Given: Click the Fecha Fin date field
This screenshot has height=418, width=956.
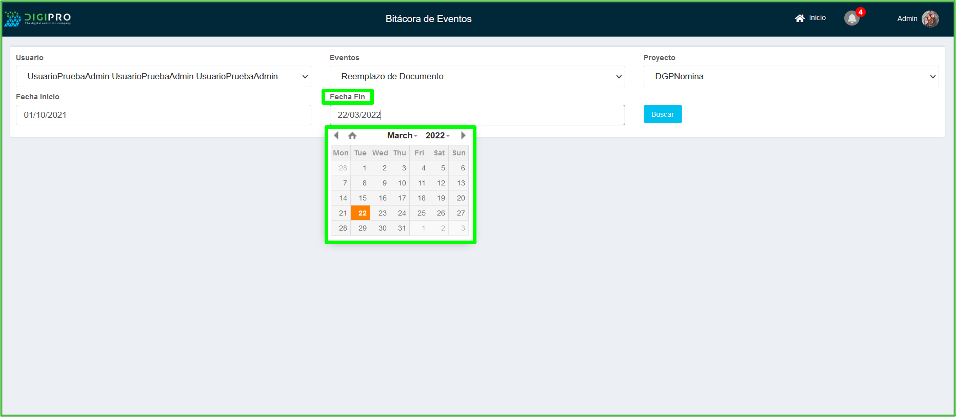Looking at the screenshot, I should coord(476,115).
